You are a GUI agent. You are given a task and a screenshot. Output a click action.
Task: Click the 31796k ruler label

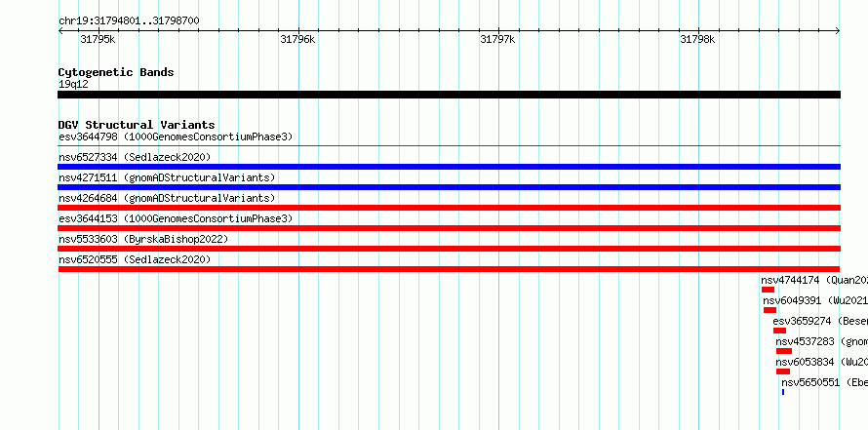(x=297, y=39)
